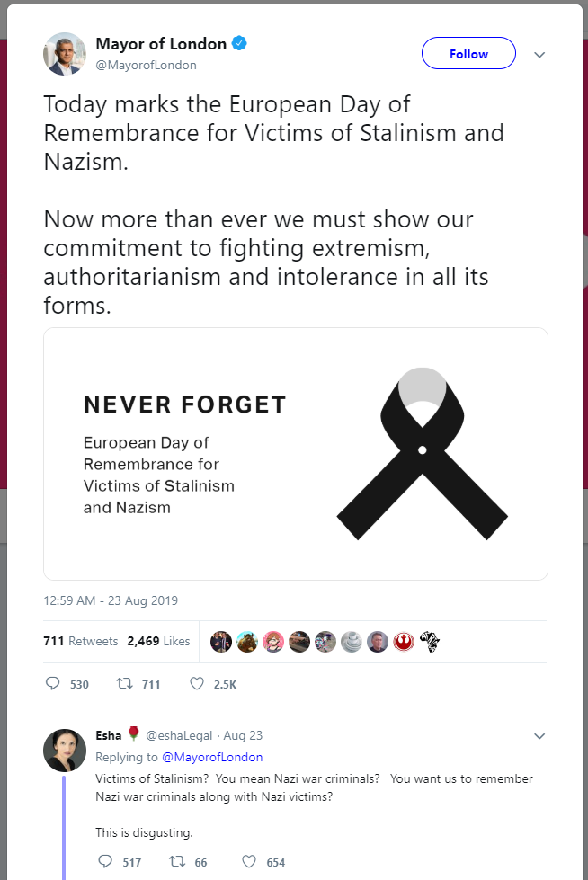View the 2,469 Likes list

tap(158, 641)
